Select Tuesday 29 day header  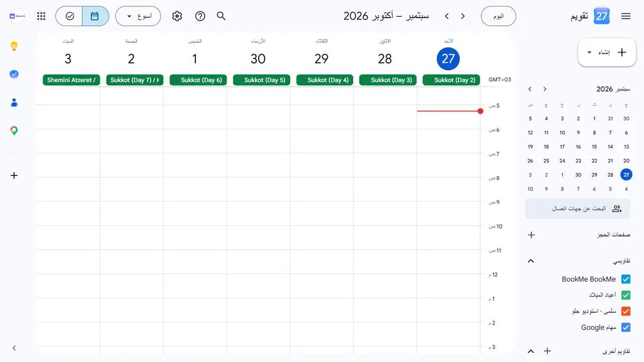click(x=321, y=58)
